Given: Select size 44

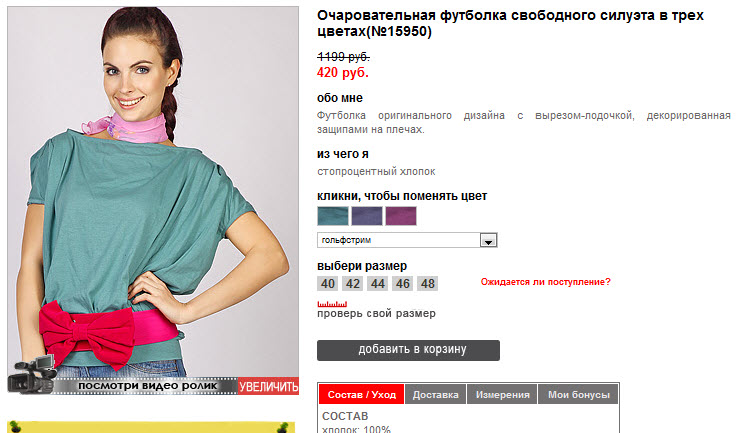Looking at the screenshot, I should (x=377, y=284).
